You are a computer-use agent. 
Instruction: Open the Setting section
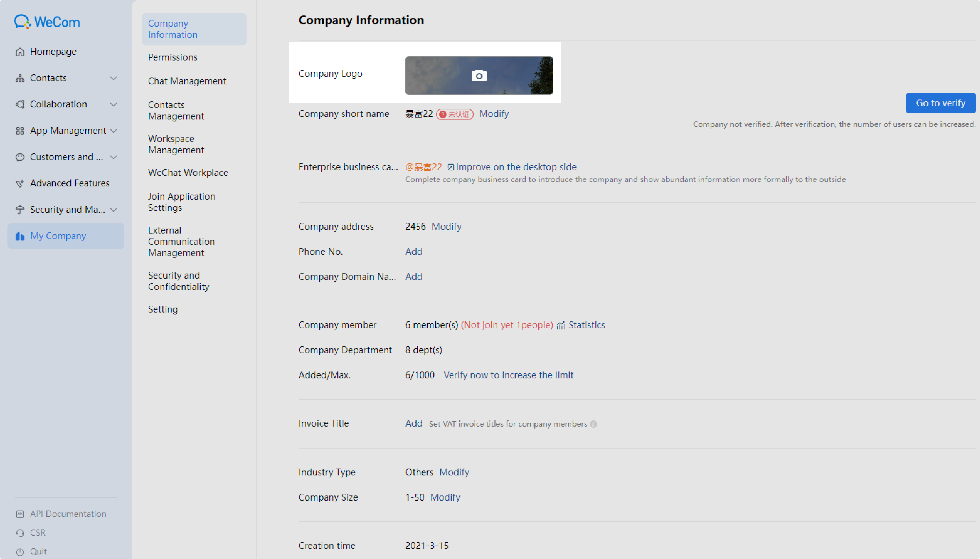click(163, 309)
